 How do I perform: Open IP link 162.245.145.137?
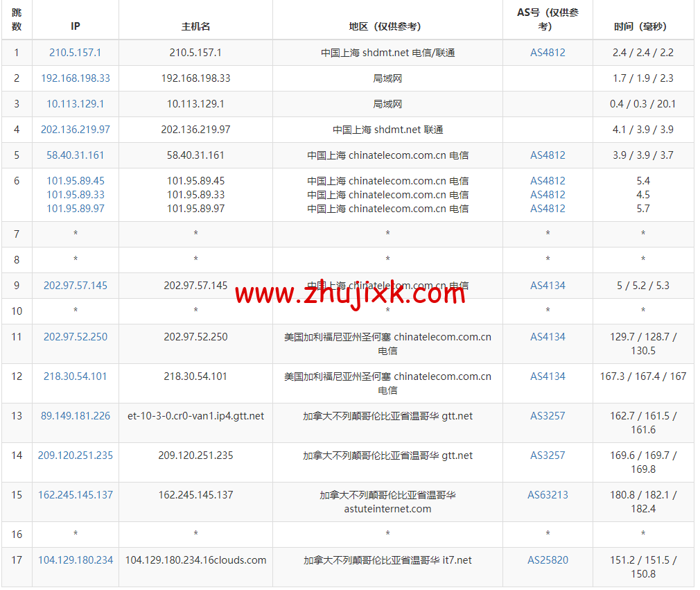[75, 495]
